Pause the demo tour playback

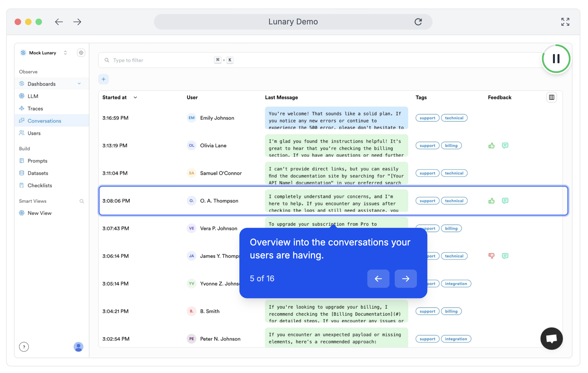556,59
